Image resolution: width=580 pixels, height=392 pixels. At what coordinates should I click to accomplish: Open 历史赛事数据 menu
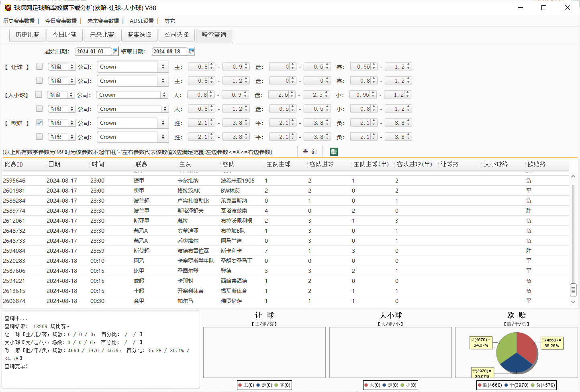pyautogui.click(x=19, y=21)
